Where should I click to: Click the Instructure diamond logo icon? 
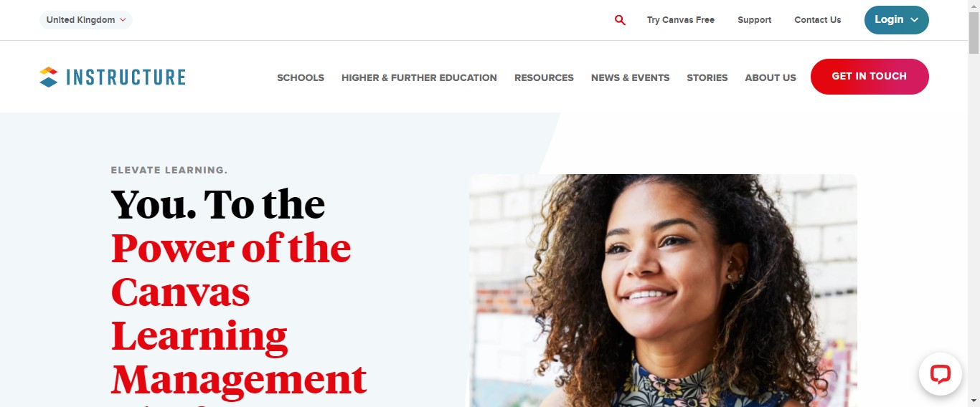click(x=49, y=77)
